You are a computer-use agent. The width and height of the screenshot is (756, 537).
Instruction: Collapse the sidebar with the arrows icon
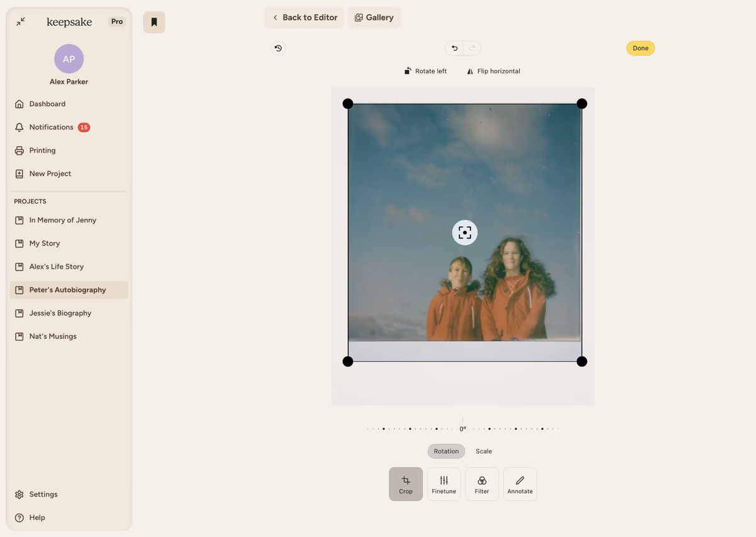coord(21,21)
